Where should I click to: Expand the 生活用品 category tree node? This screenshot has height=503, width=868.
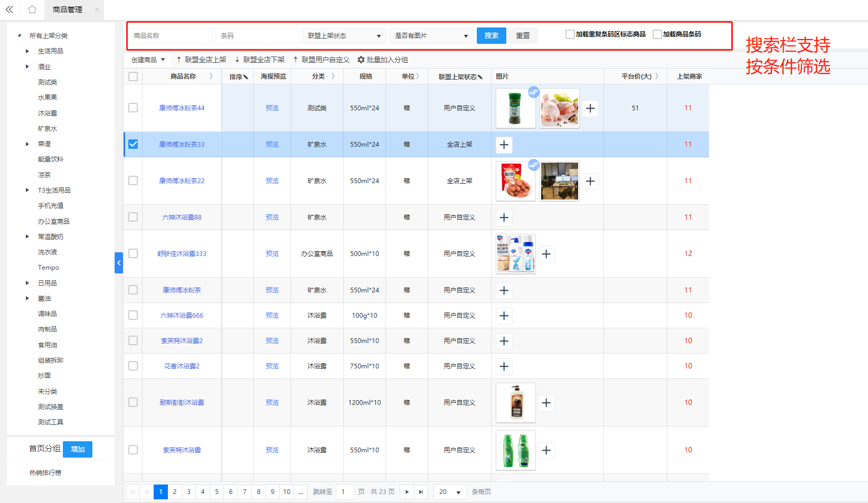[27, 51]
